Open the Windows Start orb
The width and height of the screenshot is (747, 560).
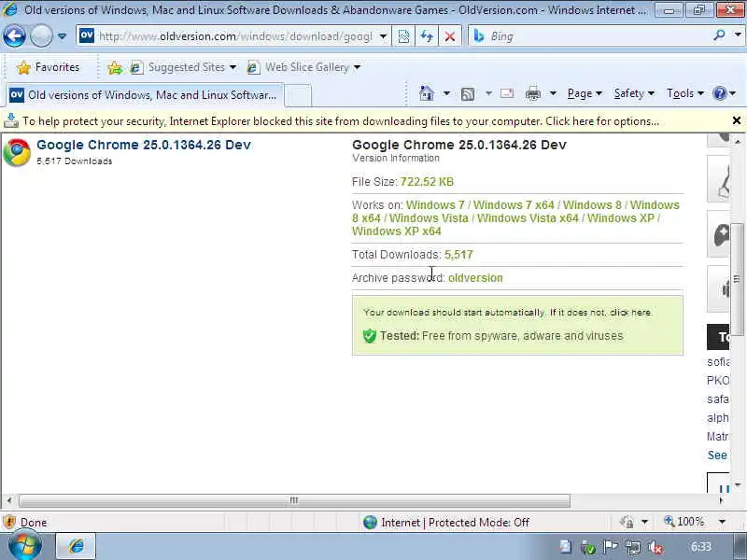click(24, 546)
